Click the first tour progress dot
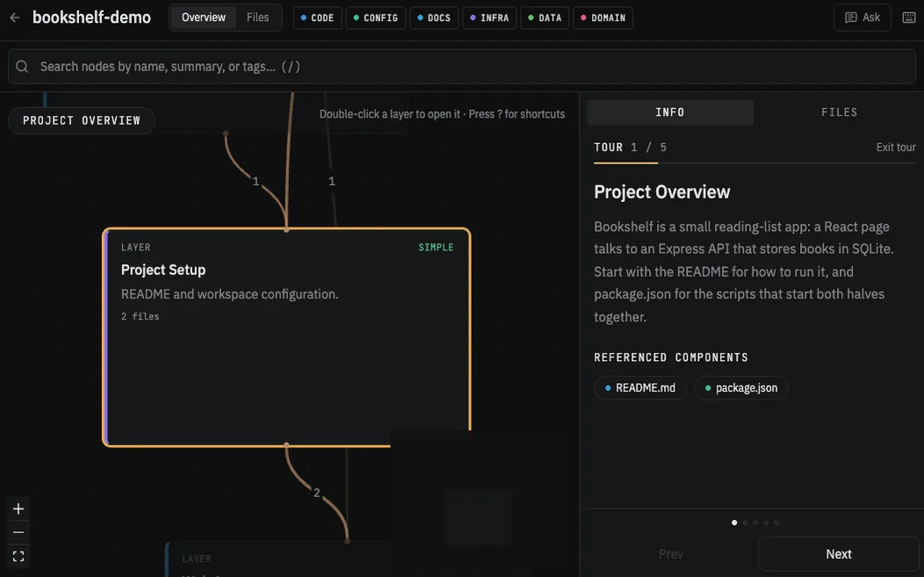 pos(734,523)
